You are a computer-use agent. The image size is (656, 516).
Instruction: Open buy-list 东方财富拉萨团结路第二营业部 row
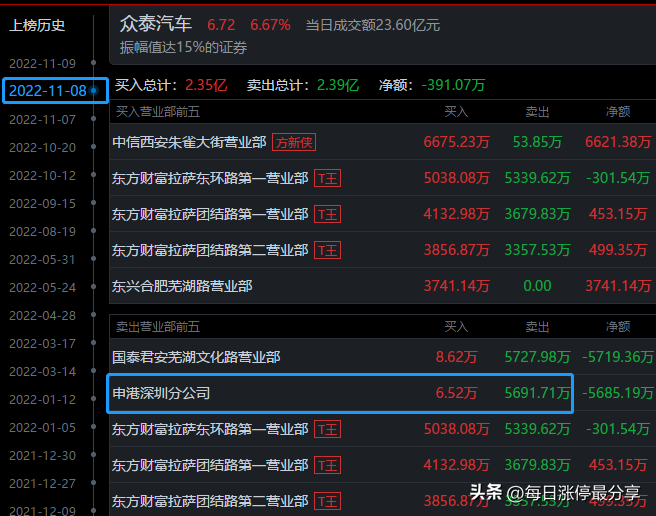pos(382,250)
